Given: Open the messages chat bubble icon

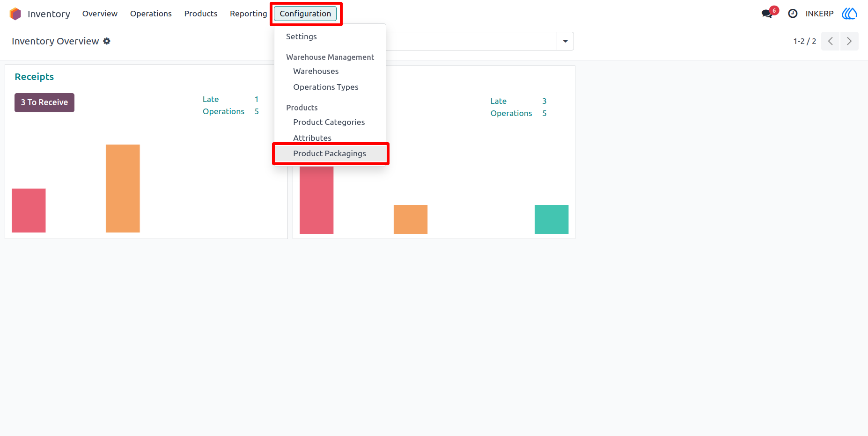Looking at the screenshot, I should pos(767,14).
